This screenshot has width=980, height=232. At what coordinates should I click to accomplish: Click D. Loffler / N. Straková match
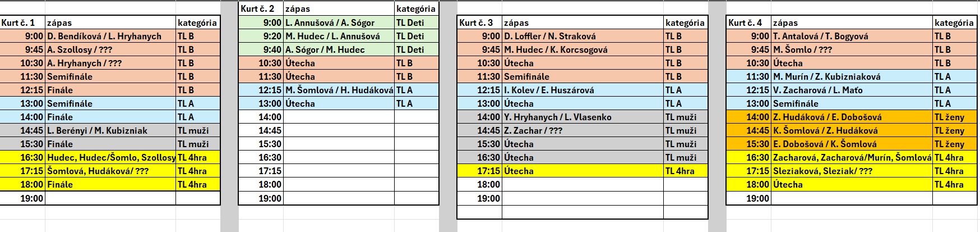click(583, 36)
